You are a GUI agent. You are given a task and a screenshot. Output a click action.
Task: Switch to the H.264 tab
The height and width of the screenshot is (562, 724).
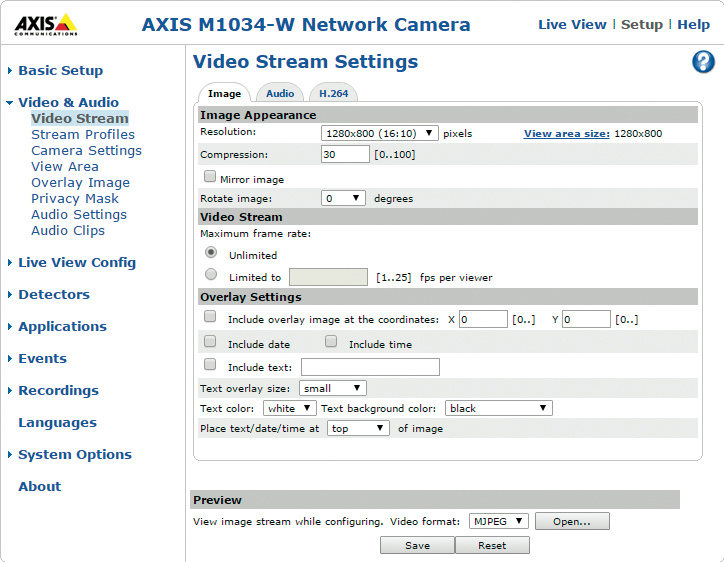(x=332, y=93)
